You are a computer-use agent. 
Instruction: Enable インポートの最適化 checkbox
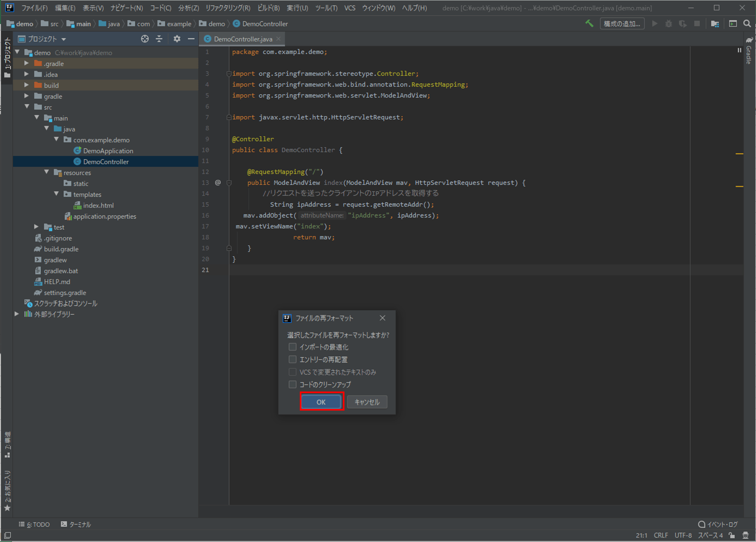(x=293, y=347)
